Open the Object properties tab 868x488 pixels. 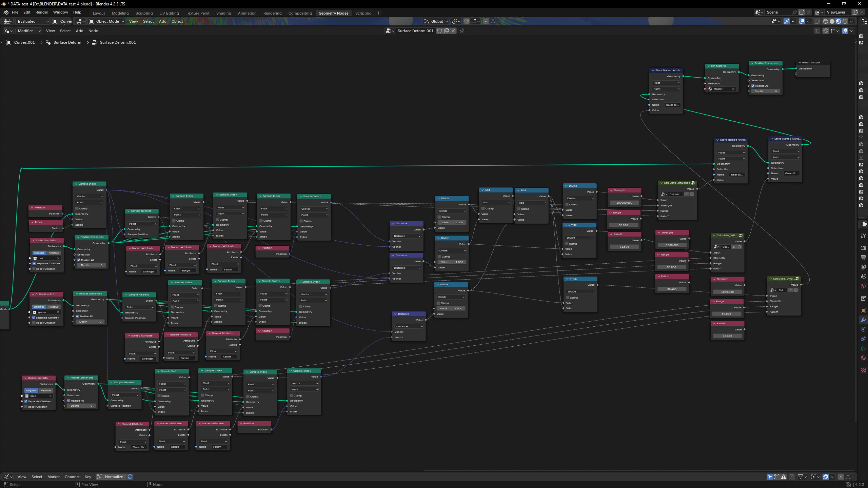[863, 310]
